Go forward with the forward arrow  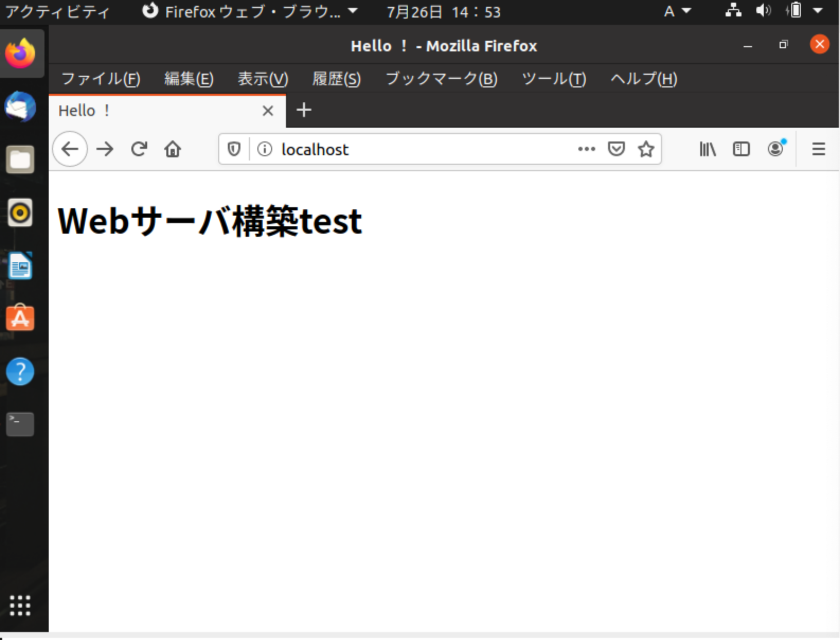(105, 149)
